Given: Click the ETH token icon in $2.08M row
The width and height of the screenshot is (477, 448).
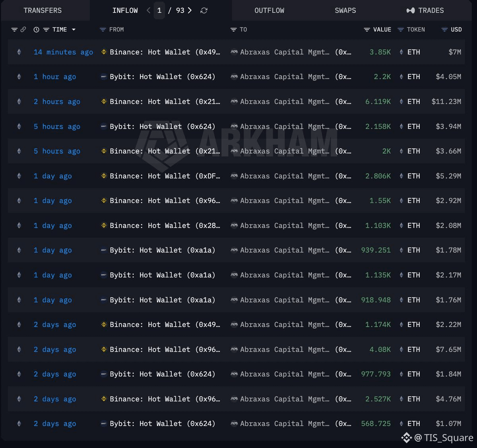Looking at the screenshot, I should tap(401, 226).
